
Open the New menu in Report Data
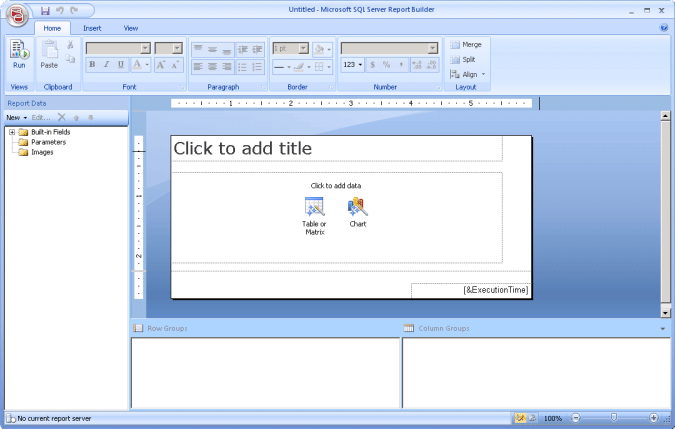pyautogui.click(x=16, y=117)
